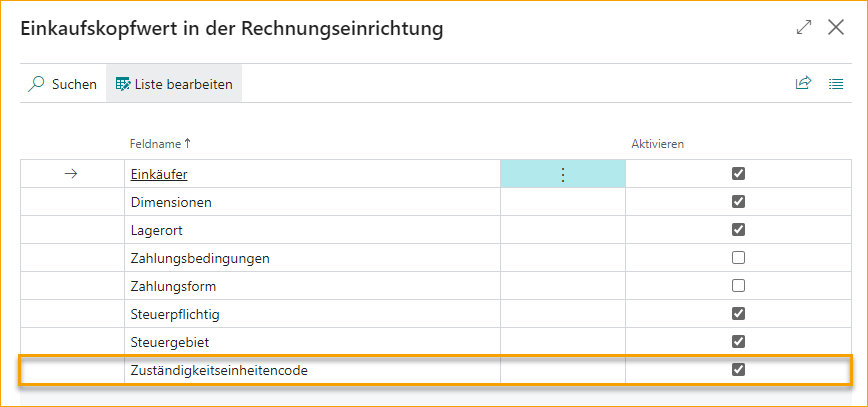This screenshot has height=407, width=868.
Task: Disable the Dimensionen checkbox
Action: coord(739,202)
